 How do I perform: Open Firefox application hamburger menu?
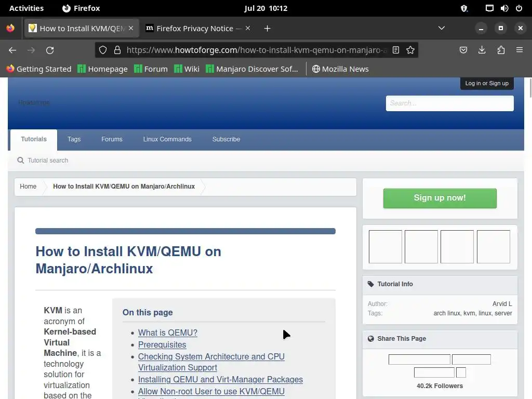520,50
